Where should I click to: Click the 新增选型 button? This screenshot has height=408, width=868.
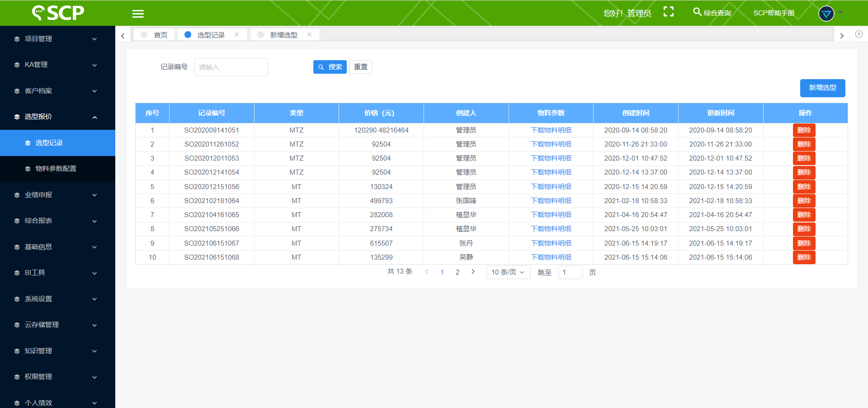click(x=823, y=88)
